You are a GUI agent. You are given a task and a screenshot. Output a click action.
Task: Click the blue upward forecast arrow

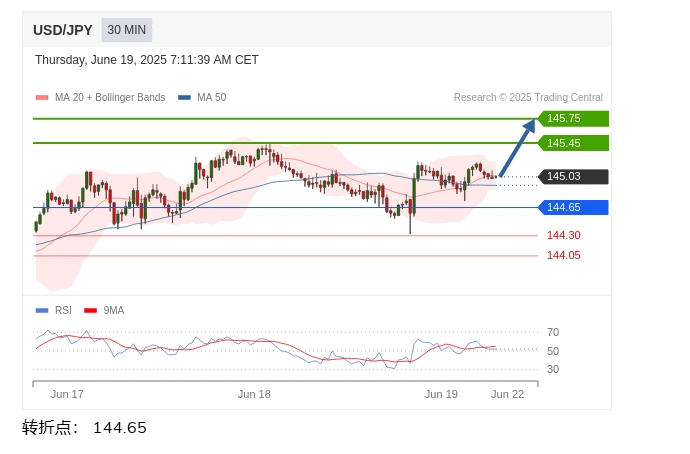point(518,148)
